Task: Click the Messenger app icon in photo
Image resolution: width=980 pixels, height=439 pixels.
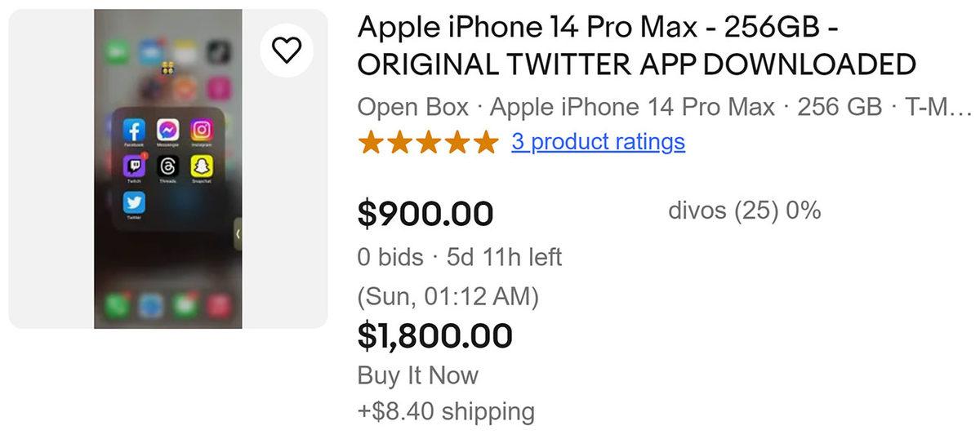Action: pos(168,131)
